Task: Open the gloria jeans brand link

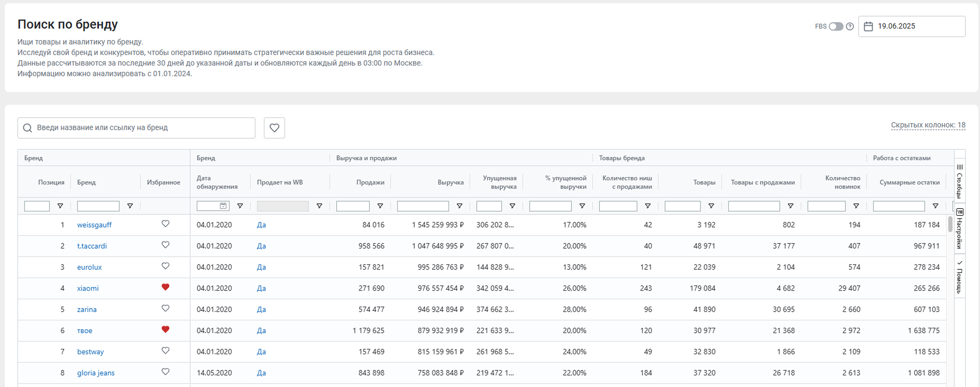Action: click(96, 373)
